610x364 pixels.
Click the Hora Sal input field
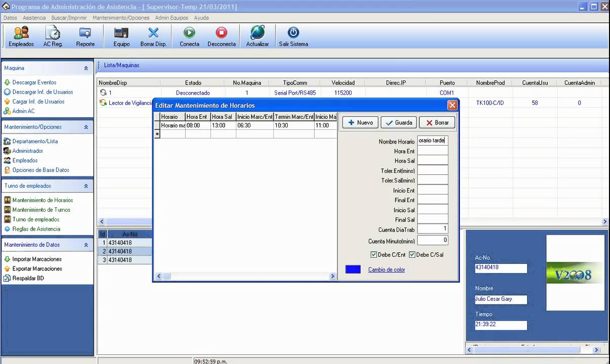pos(432,160)
